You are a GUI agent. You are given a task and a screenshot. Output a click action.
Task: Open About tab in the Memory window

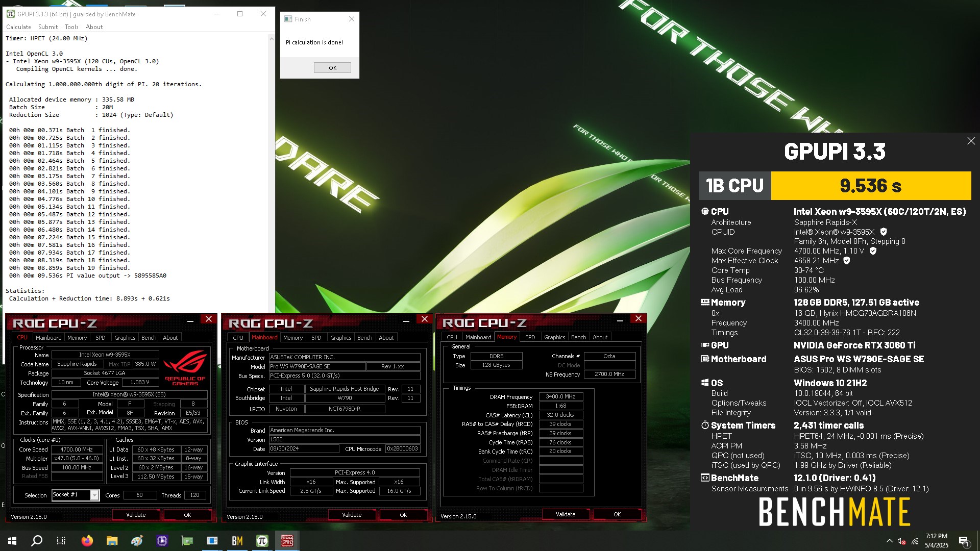tap(600, 337)
